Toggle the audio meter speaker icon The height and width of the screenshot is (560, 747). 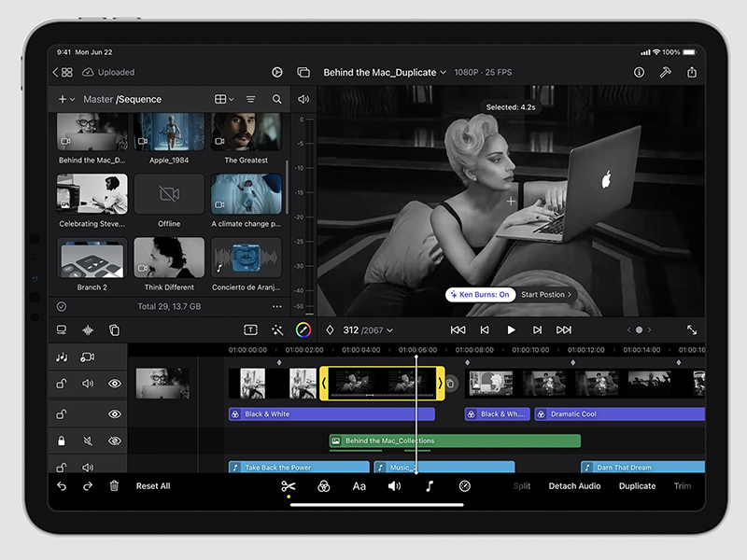[303, 99]
